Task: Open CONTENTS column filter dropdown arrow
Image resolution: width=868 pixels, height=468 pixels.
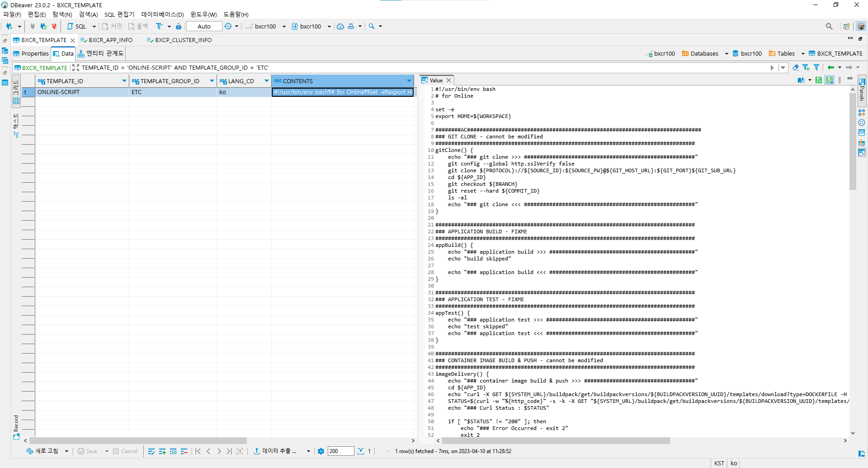Action: 409,81
